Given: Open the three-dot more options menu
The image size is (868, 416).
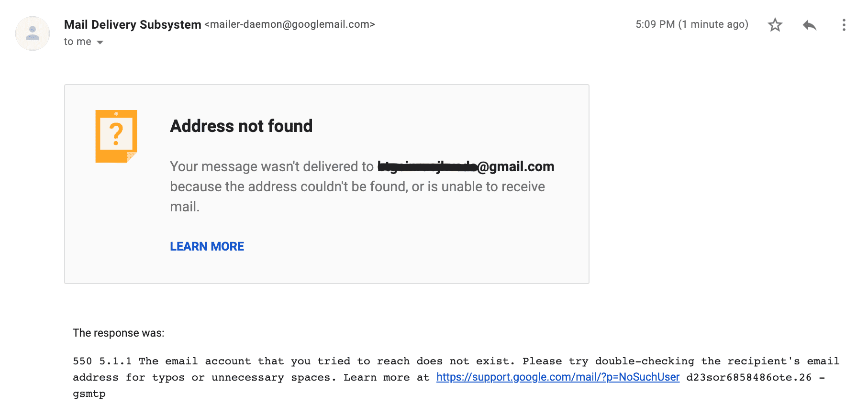Looking at the screenshot, I should tap(844, 25).
